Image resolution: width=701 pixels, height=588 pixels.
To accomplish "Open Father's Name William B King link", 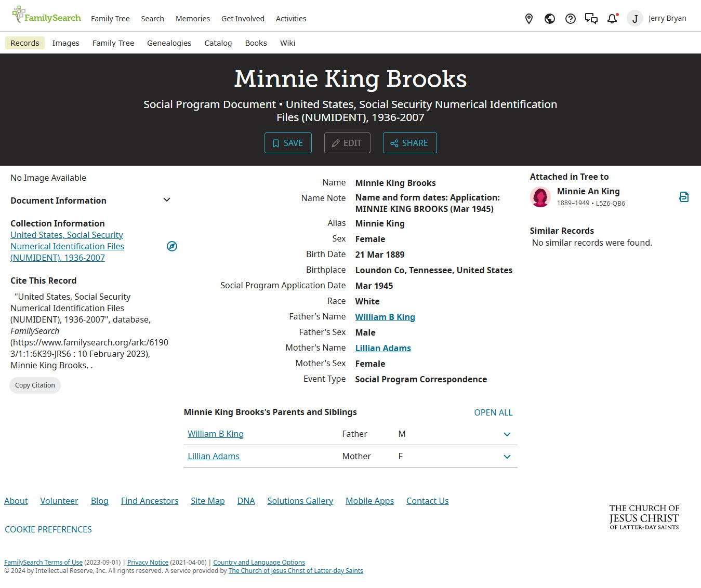I will click(x=385, y=317).
